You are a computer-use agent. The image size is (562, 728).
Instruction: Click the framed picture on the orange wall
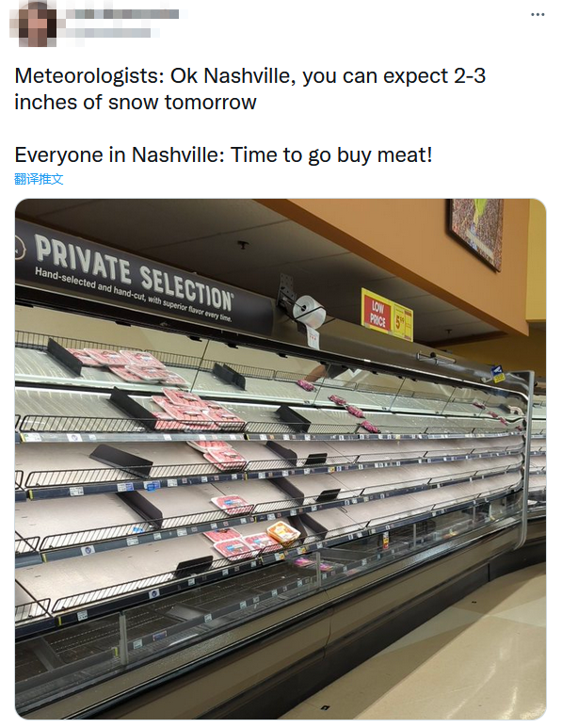click(x=475, y=232)
